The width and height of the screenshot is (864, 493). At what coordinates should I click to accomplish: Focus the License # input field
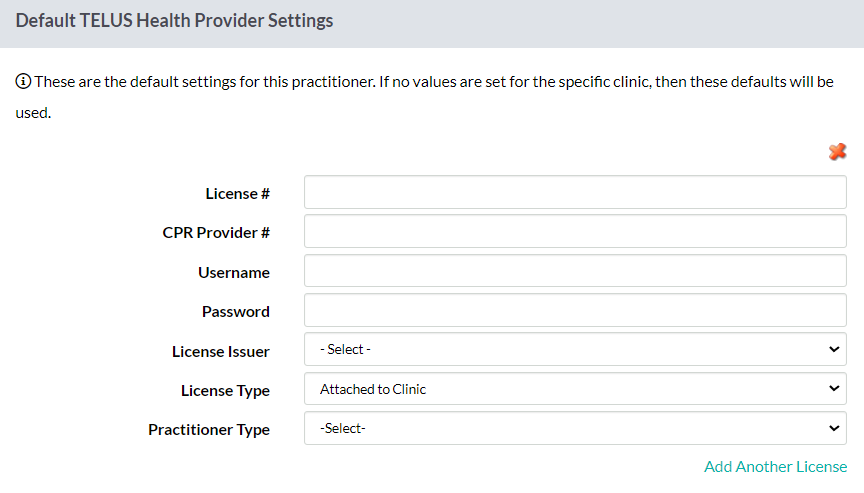coord(575,192)
